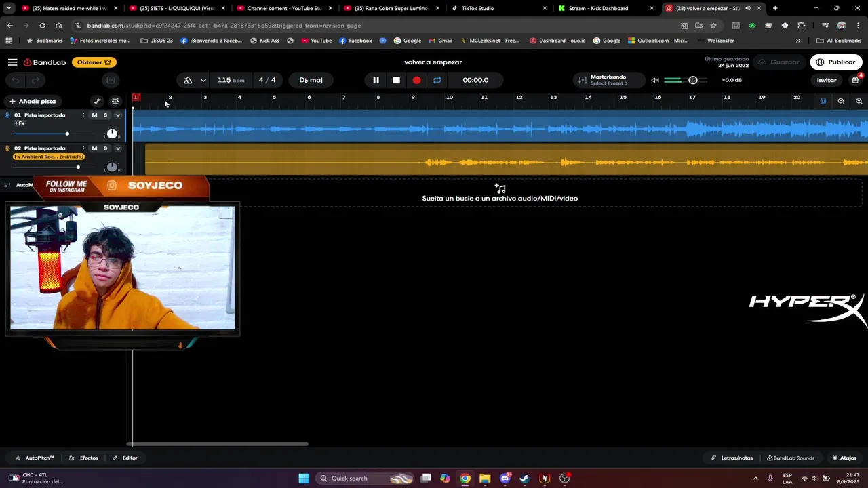Solo track 02 Pista importada

point(105,148)
